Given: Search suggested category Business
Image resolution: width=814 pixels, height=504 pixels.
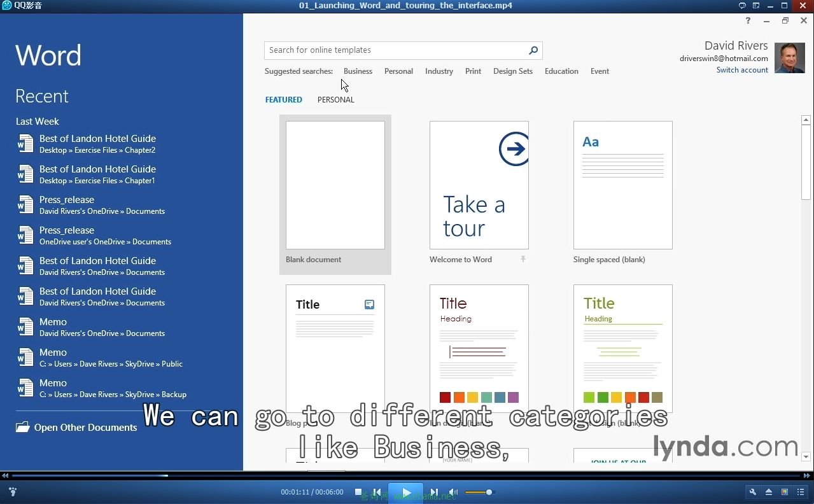Looking at the screenshot, I should tap(358, 71).
